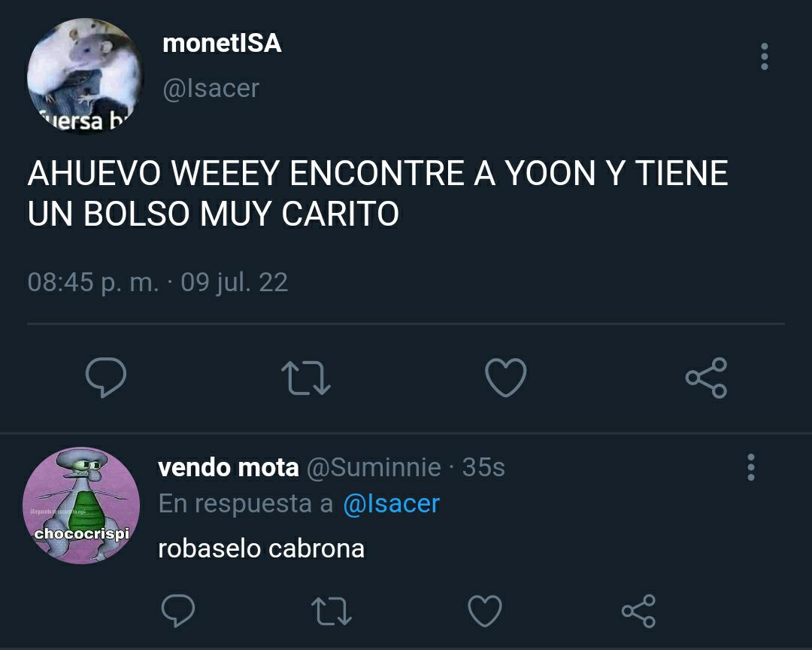812x650 pixels.
Task: Share vendo mota's reply
Action: click(638, 611)
